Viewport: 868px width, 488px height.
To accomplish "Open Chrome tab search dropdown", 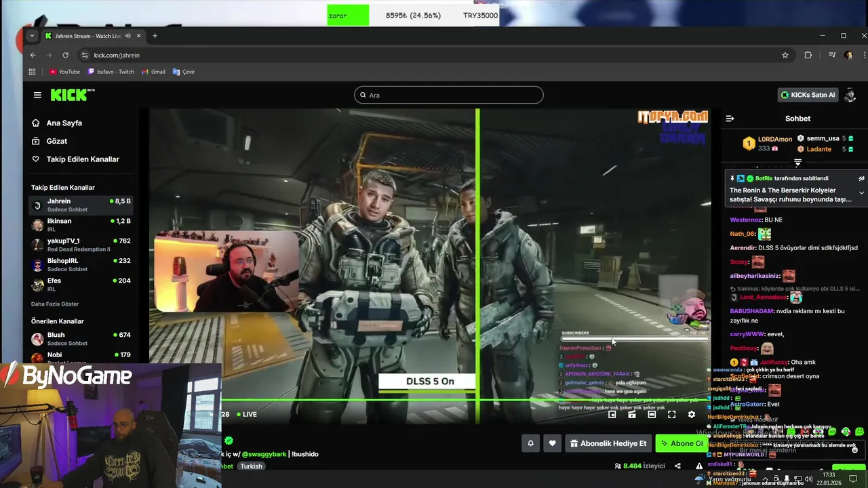I will (x=32, y=36).
